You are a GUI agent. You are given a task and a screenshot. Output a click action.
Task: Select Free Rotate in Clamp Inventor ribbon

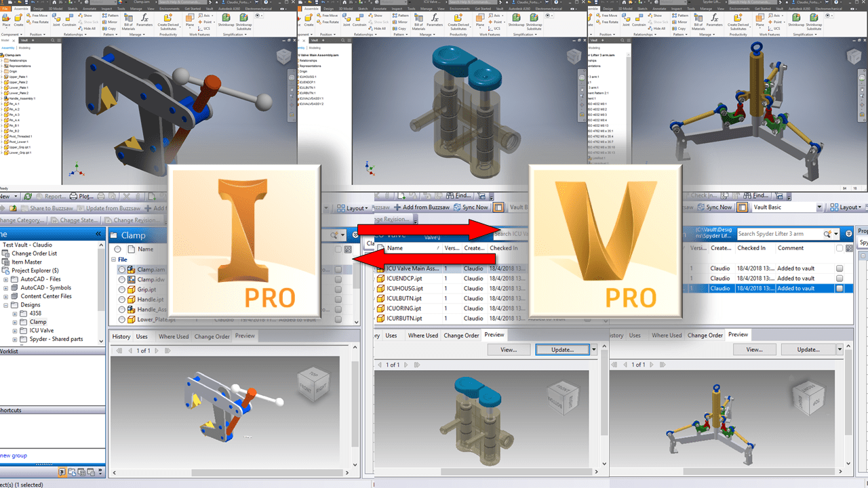pos(38,21)
